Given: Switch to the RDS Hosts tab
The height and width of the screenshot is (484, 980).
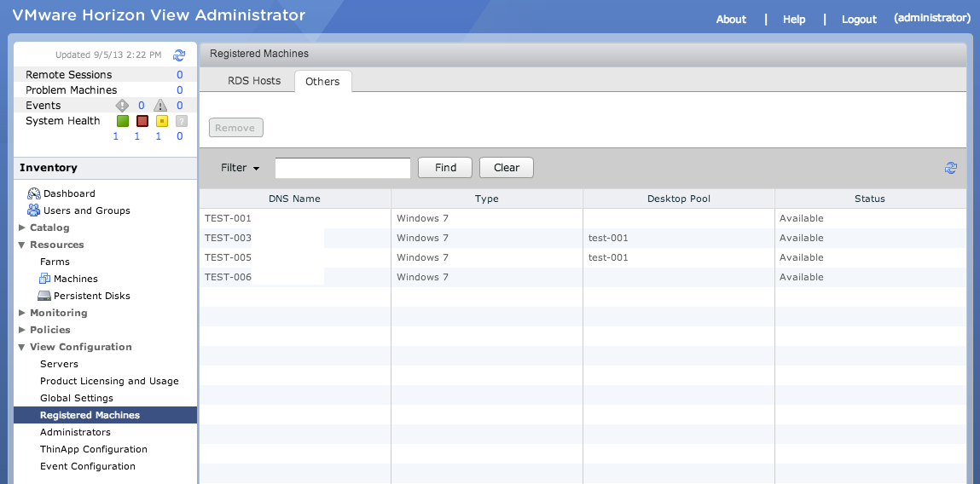Looking at the screenshot, I should pos(254,81).
